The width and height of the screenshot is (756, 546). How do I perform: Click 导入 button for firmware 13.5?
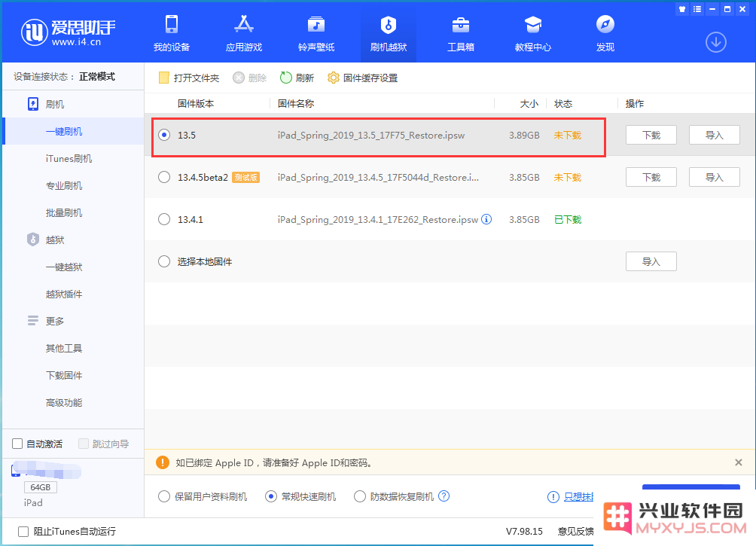tap(714, 135)
